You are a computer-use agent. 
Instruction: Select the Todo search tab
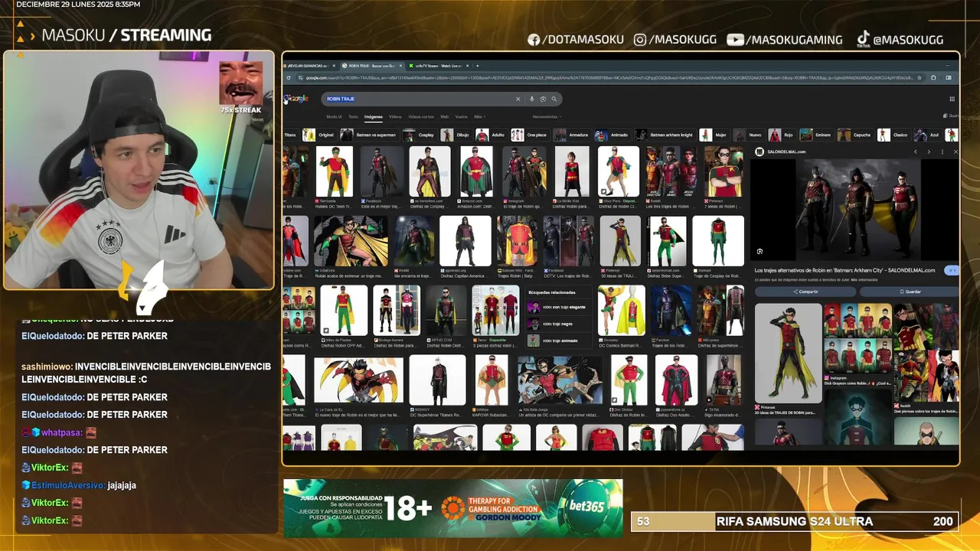(x=353, y=116)
